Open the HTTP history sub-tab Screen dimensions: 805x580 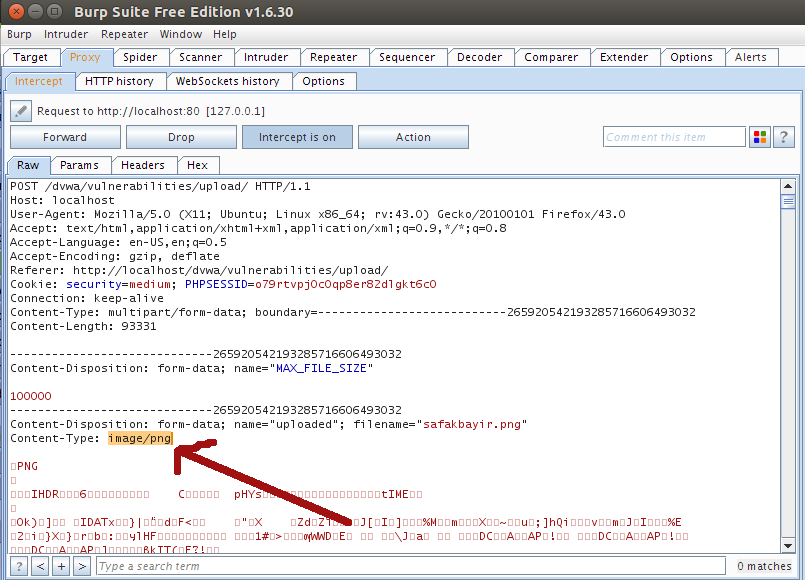click(x=119, y=81)
